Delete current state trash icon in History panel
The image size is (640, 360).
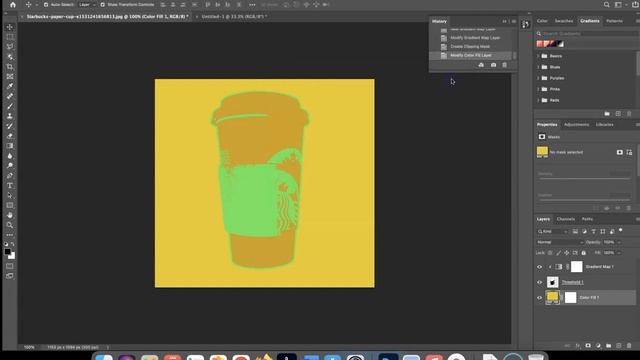point(504,65)
